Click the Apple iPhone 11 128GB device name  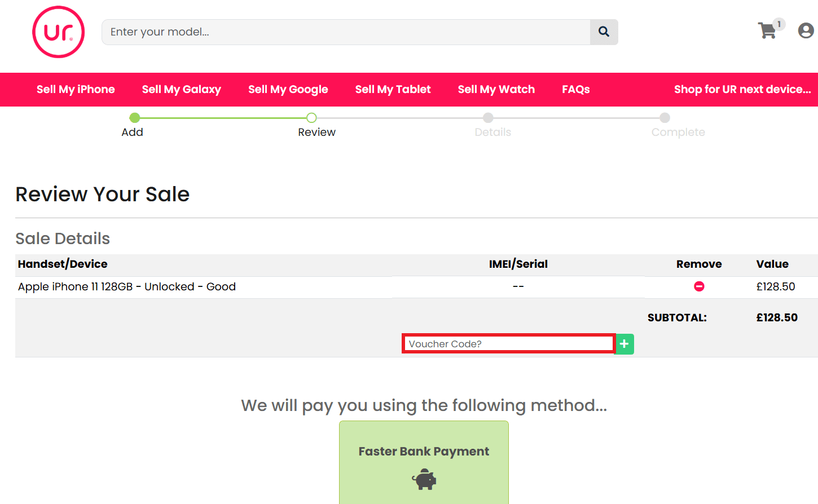click(x=127, y=286)
